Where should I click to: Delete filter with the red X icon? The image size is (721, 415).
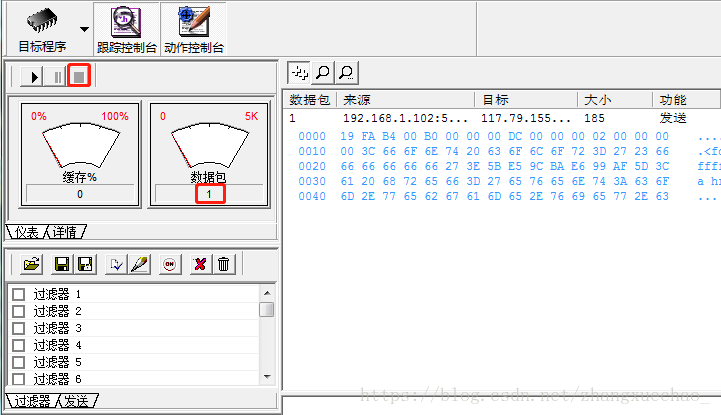[x=200, y=264]
